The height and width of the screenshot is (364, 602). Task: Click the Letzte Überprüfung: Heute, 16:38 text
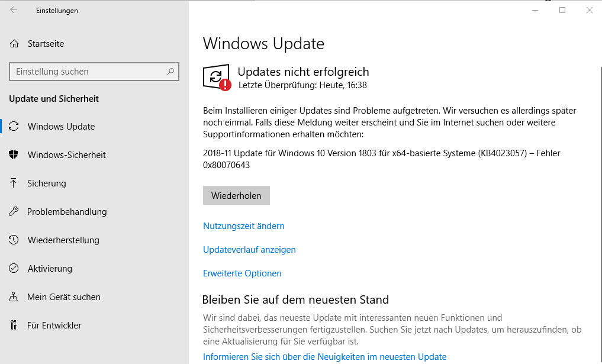pos(302,85)
